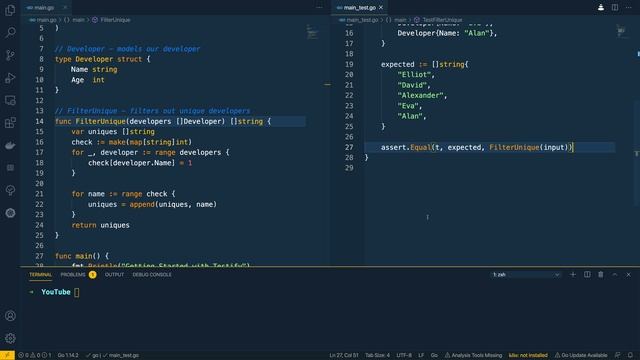Viewport: 640px width, 360px height.
Task: Click the assert.Equal line in test file
Action: tap(477, 147)
